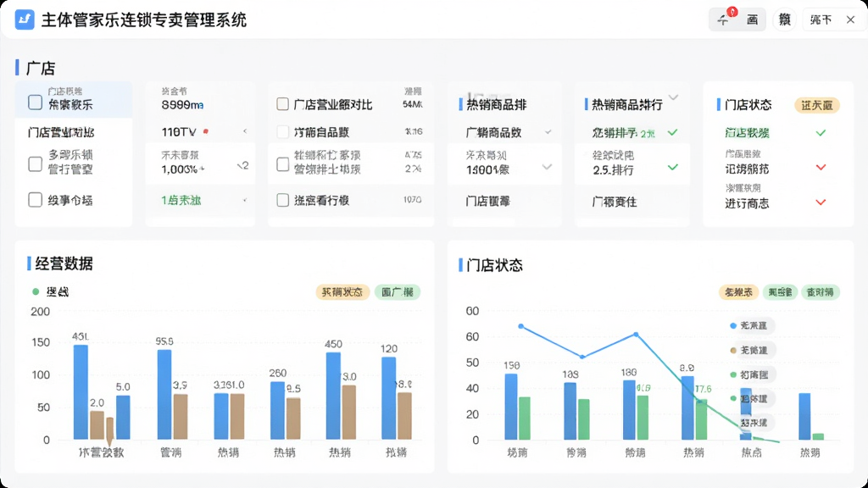868x488 pixels.
Task: Tick checkbox of two-line row under 门店营业
Action: (35, 164)
